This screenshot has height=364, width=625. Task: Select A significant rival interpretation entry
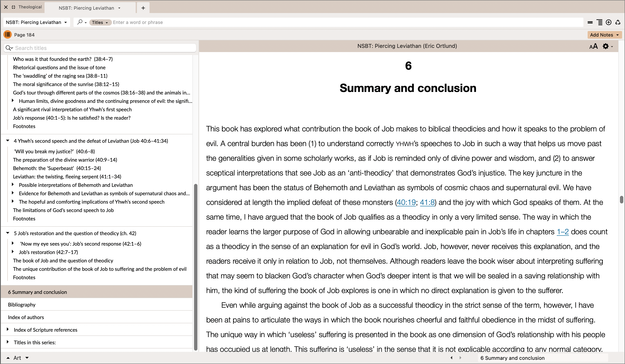pos(72,109)
